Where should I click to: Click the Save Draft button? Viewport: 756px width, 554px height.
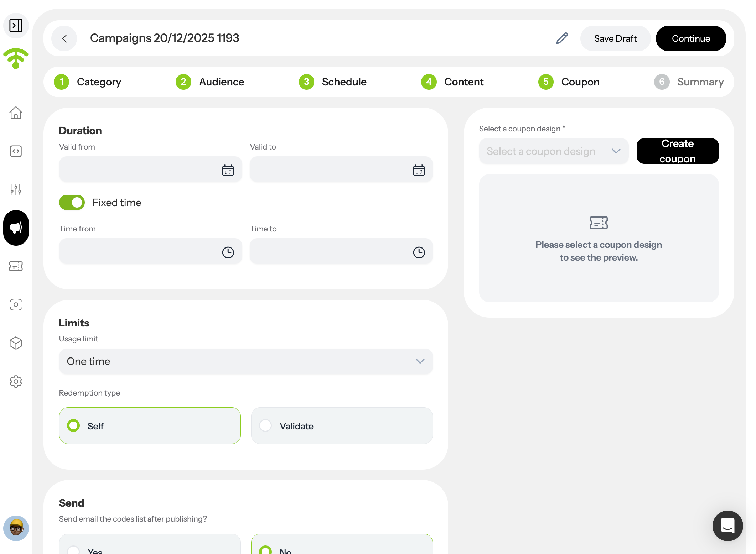click(x=615, y=38)
